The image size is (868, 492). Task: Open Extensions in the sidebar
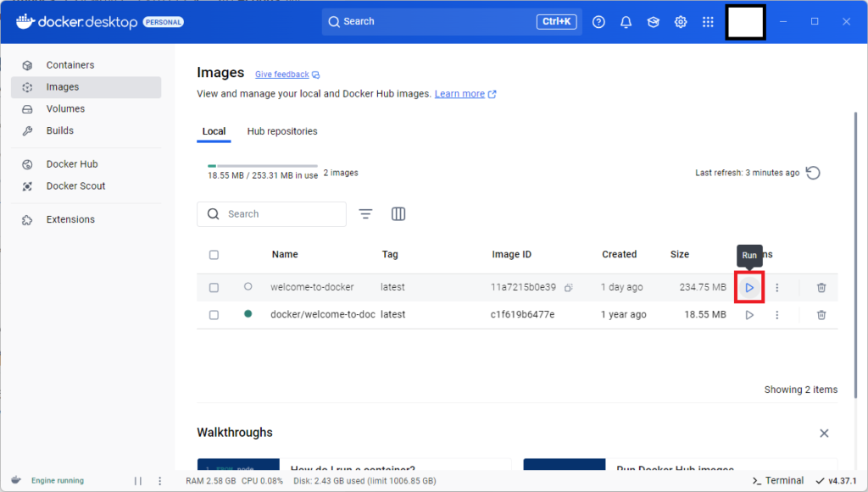tap(86, 219)
